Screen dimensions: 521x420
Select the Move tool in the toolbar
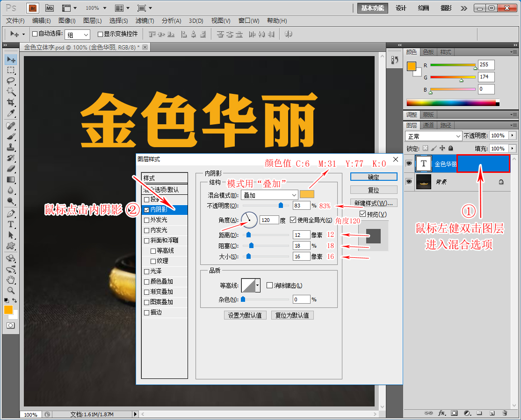click(10, 59)
